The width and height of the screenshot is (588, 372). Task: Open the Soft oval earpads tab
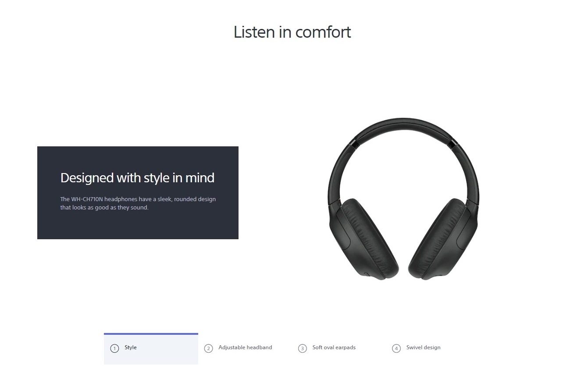334,347
